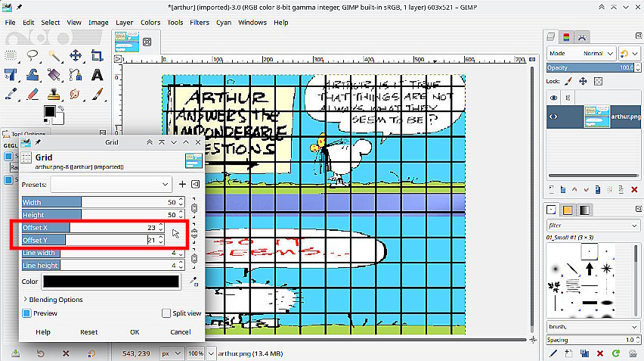This screenshot has width=644, height=361.
Task: Confirm Grid filter with OK
Action: [135, 331]
